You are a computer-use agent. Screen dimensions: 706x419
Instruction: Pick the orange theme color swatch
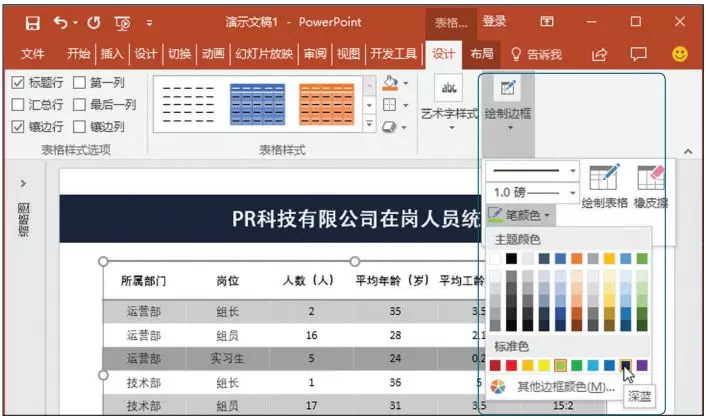pos(577,258)
